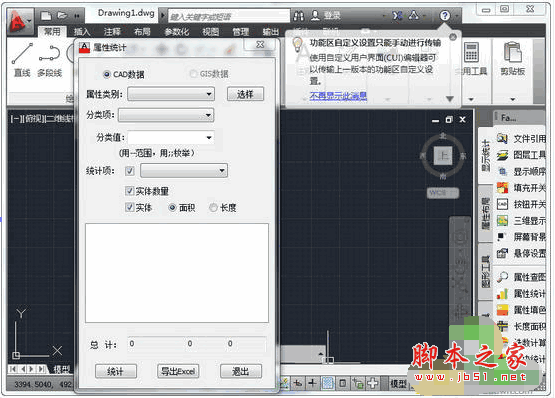Screen dimensions: 555x398
Task: Click the 显示顺序 display order icon
Action: 502,172
